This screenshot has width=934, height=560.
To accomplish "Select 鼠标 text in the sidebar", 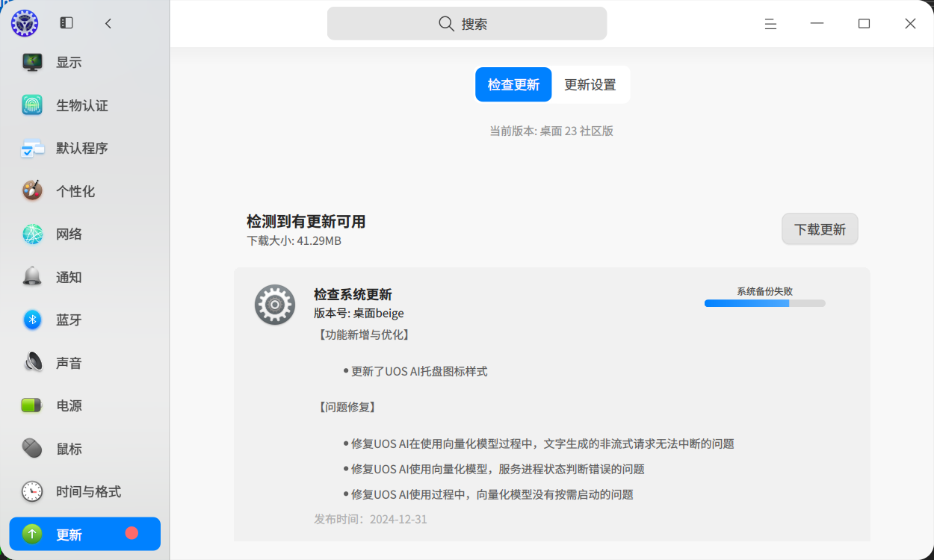I will pos(69,449).
